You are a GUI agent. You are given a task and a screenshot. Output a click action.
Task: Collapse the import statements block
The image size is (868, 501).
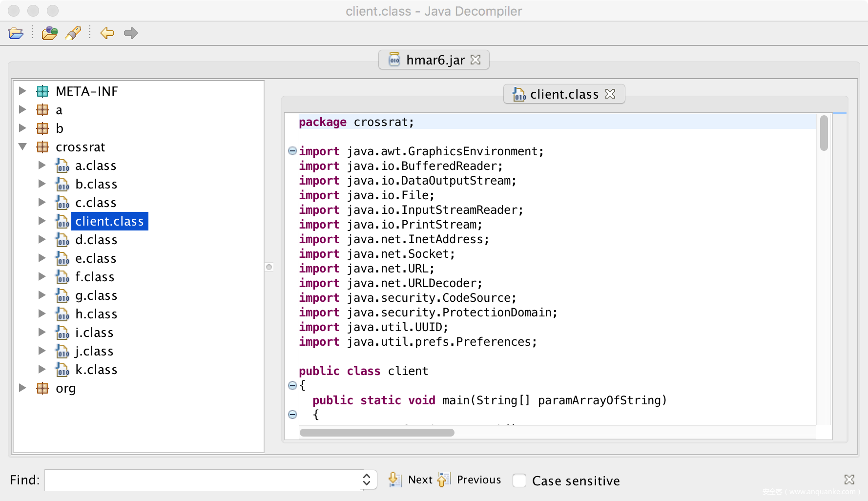pos(292,151)
